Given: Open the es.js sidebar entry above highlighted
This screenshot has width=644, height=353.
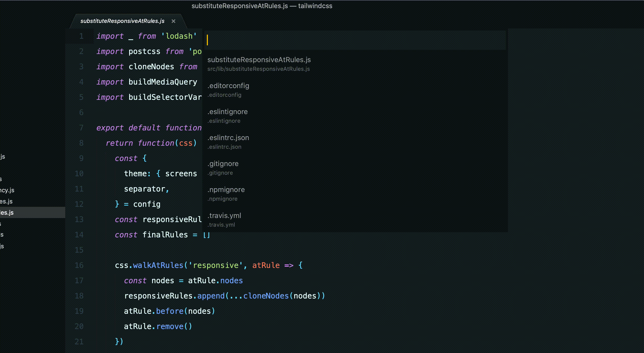Looking at the screenshot, I should [6, 201].
